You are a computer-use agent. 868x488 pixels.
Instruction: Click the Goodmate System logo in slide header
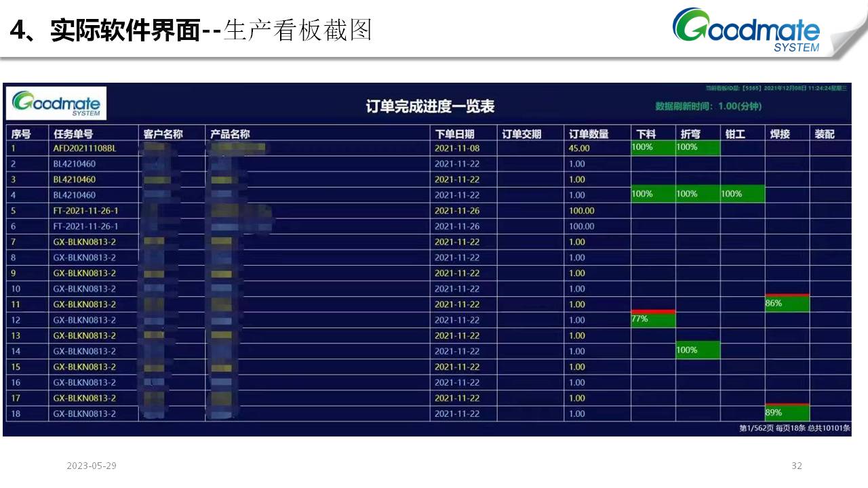746,30
